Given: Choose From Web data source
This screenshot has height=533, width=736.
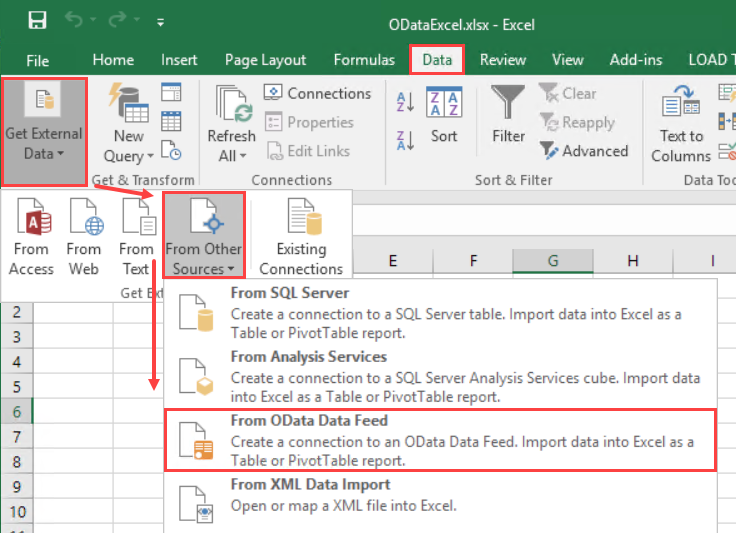Looking at the screenshot, I should point(84,236).
